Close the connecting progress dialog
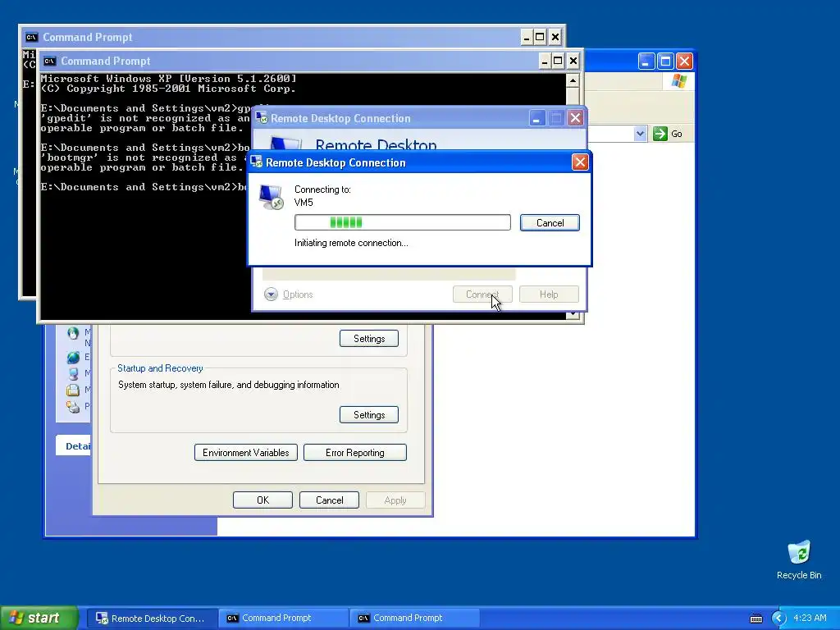 (580, 162)
